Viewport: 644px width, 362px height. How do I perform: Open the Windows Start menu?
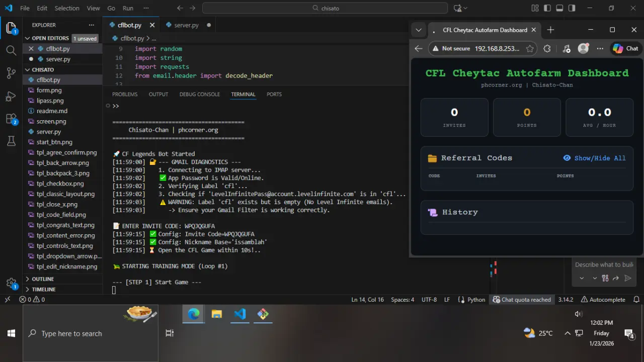point(11,333)
